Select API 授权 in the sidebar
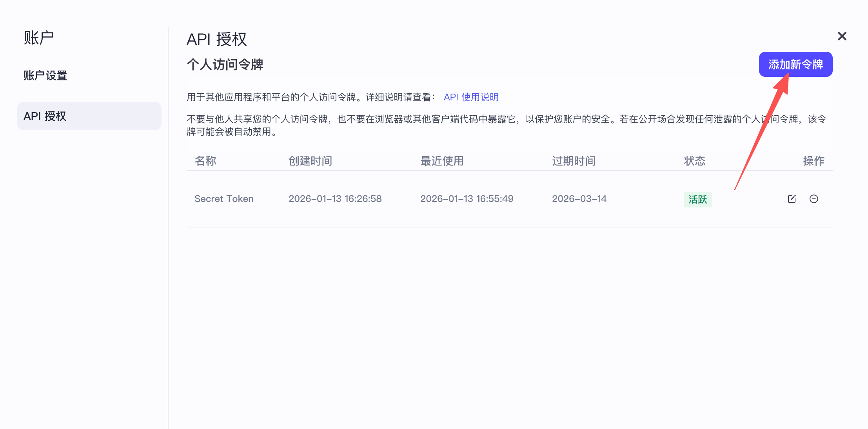The height and width of the screenshot is (429, 868). click(x=45, y=116)
